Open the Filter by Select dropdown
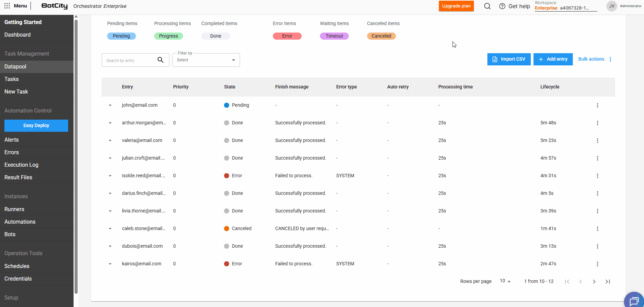 [206, 60]
